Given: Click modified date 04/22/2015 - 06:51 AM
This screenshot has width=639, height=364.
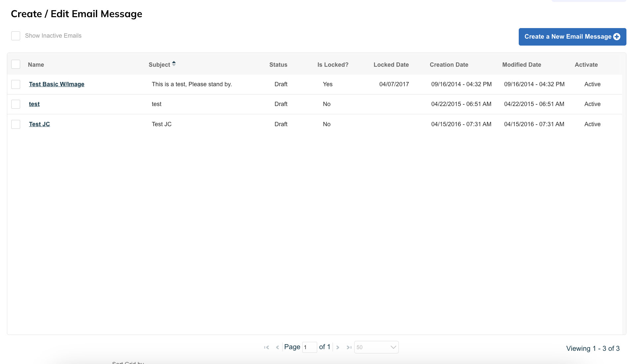Looking at the screenshot, I should tap(534, 104).
